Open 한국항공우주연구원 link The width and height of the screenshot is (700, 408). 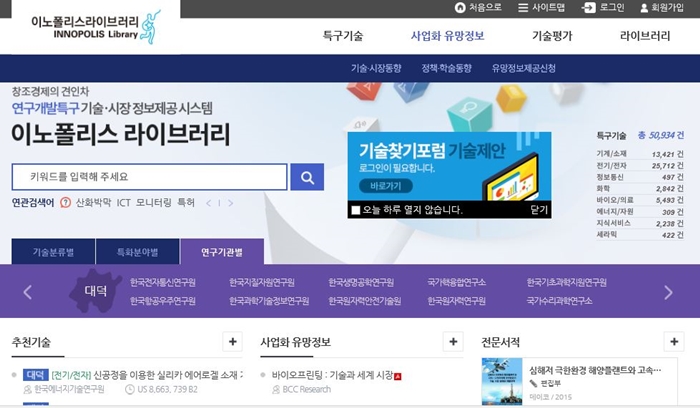click(163, 301)
